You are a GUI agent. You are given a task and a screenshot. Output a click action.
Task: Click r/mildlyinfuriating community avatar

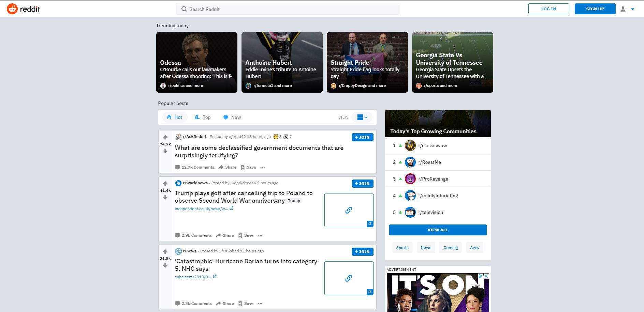tap(410, 196)
